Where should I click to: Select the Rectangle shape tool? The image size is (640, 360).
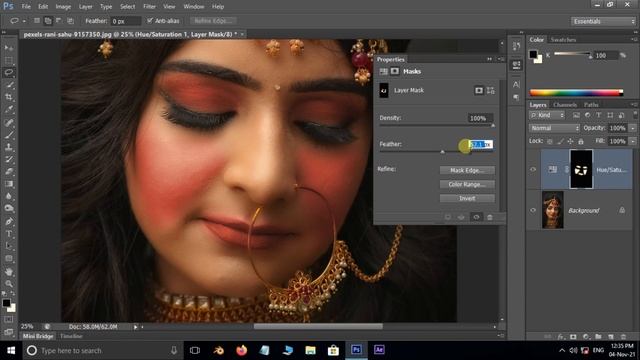click(9, 259)
